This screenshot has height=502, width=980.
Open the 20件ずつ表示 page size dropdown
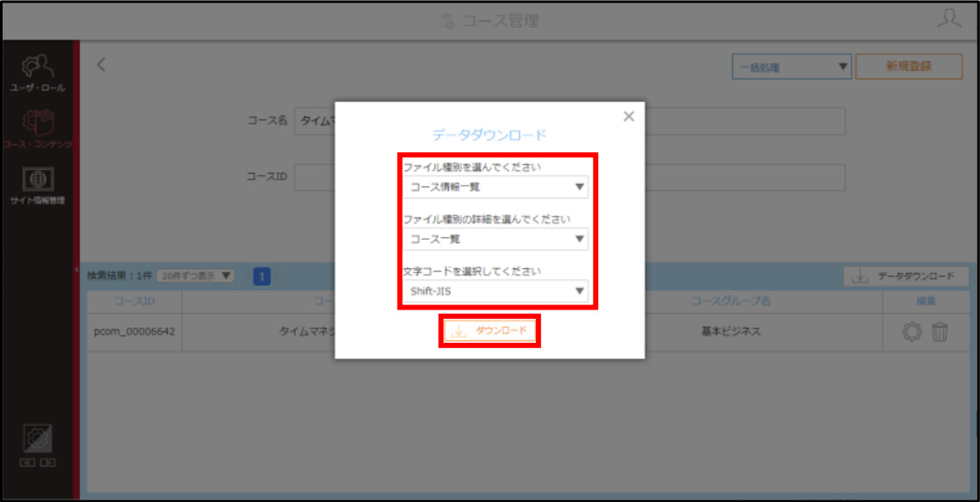tap(195, 276)
